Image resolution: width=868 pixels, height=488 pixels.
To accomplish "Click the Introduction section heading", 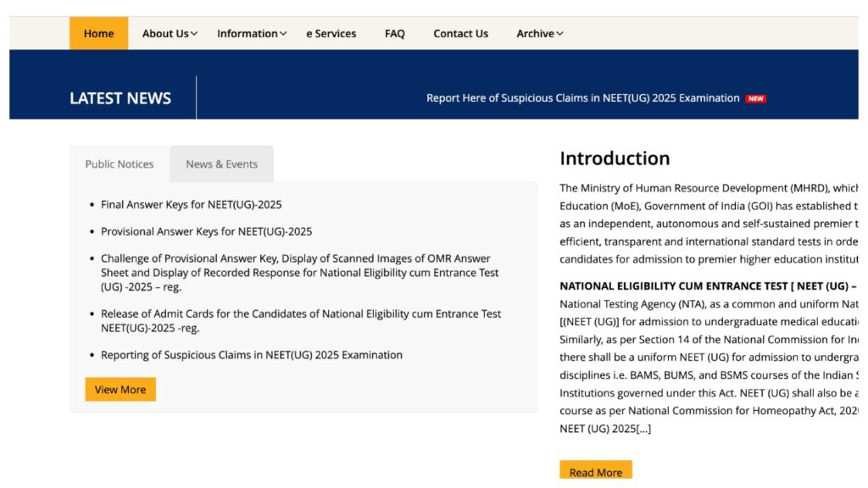I will click(x=615, y=158).
